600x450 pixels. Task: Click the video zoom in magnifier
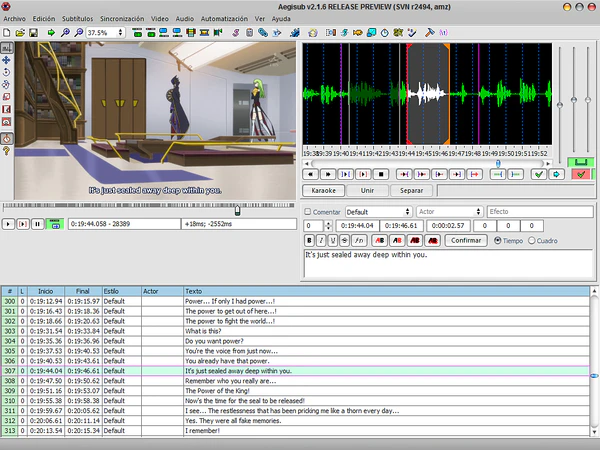tap(65, 33)
